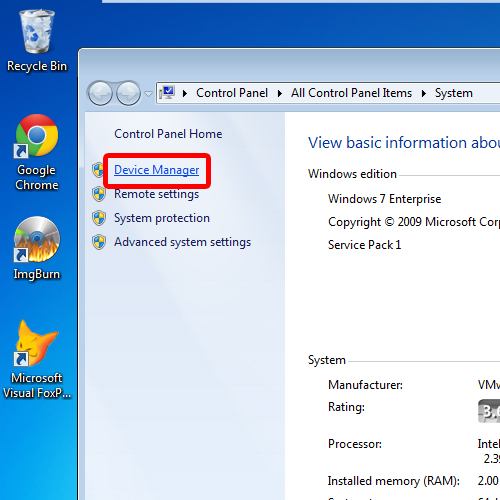The height and width of the screenshot is (500, 500).
Task: Expand the arrow before System breadcrumb
Action: [x=423, y=93]
